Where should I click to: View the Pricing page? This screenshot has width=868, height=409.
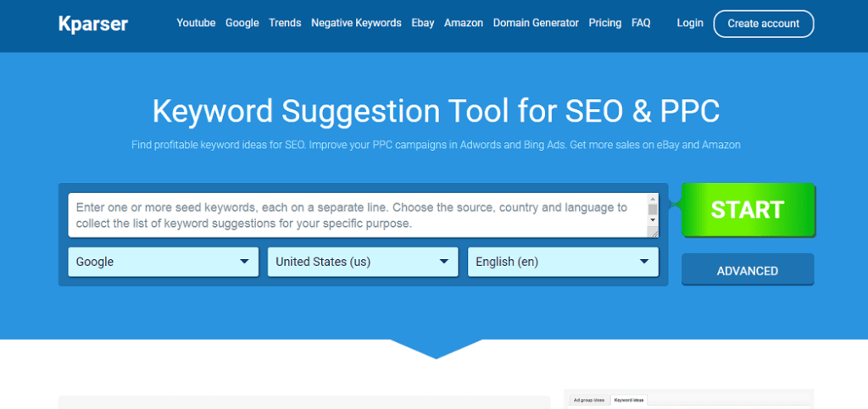tap(604, 23)
